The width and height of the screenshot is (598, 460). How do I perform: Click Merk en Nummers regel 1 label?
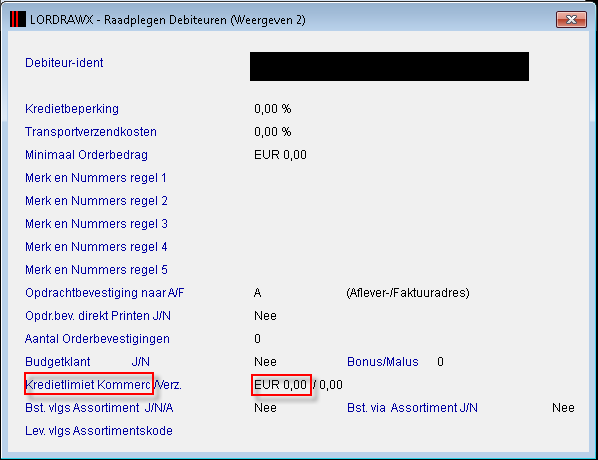point(96,178)
